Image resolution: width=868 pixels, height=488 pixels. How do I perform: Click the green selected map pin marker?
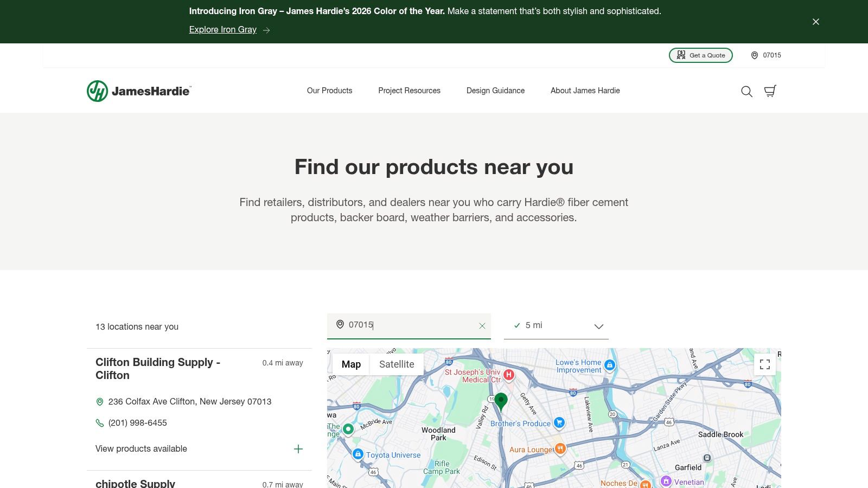pos(501,403)
